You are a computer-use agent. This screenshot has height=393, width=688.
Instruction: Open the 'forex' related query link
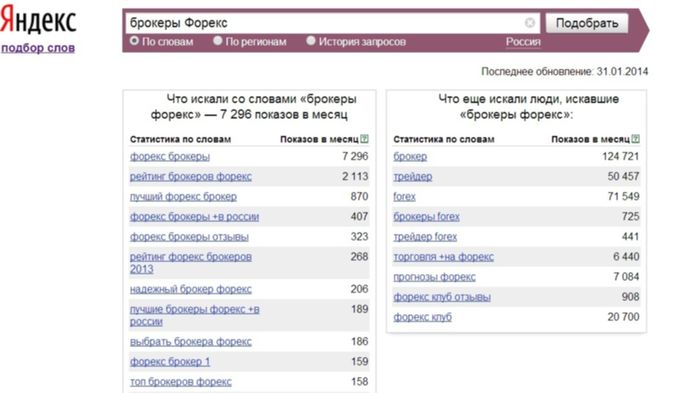point(405,197)
